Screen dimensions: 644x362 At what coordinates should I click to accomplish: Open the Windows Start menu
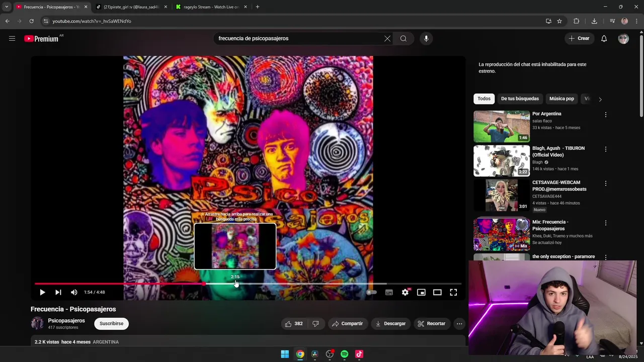tap(285, 354)
